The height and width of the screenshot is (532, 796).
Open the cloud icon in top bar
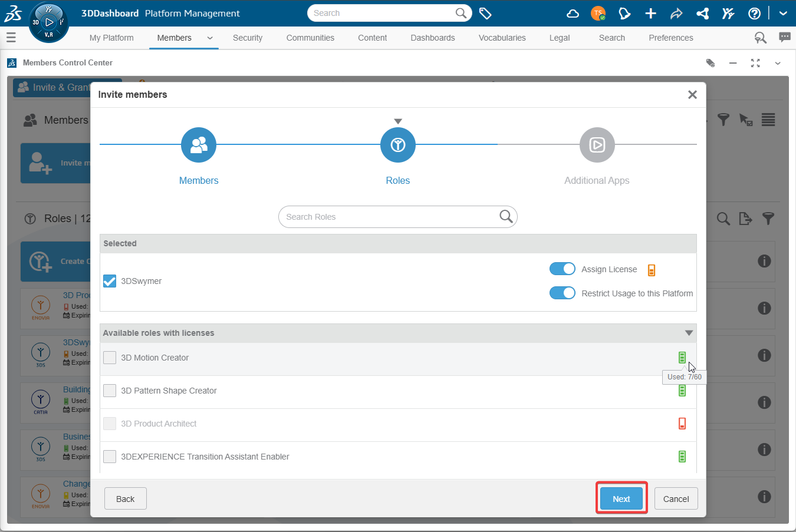(573, 13)
